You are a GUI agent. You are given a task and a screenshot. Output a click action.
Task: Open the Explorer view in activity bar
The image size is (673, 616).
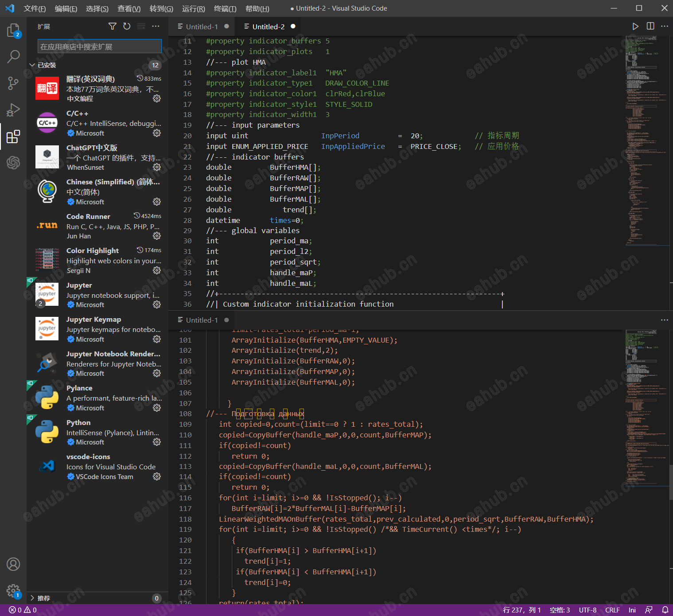tap(13, 30)
